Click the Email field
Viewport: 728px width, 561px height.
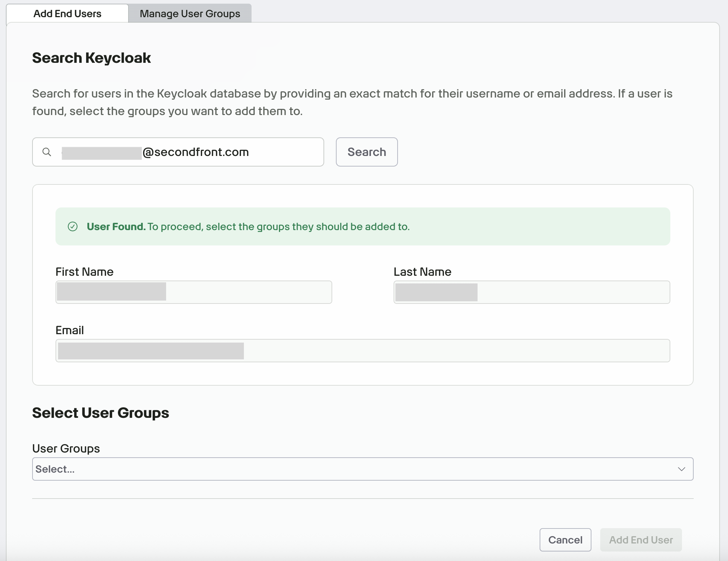pos(363,350)
